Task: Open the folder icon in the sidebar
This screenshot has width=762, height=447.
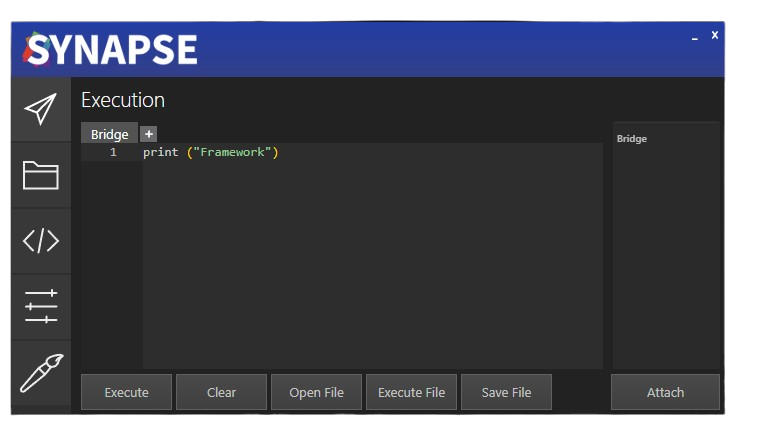Action: click(x=41, y=175)
